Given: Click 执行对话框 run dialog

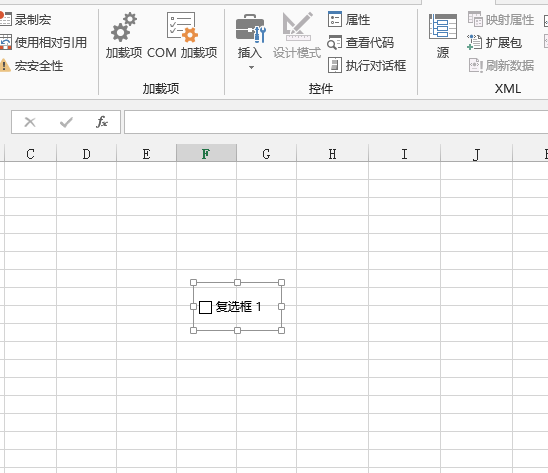Looking at the screenshot, I should pyautogui.click(x=367, y=65).
